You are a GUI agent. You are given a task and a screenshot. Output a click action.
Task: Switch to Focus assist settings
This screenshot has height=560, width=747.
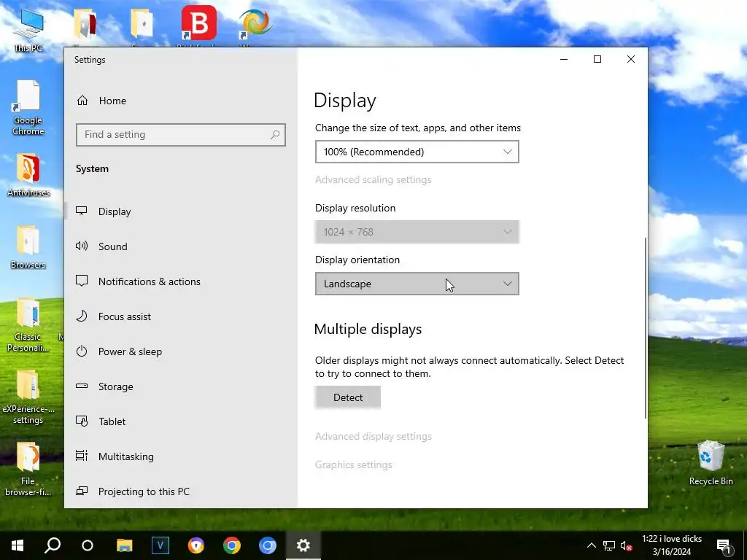point(124,316)
